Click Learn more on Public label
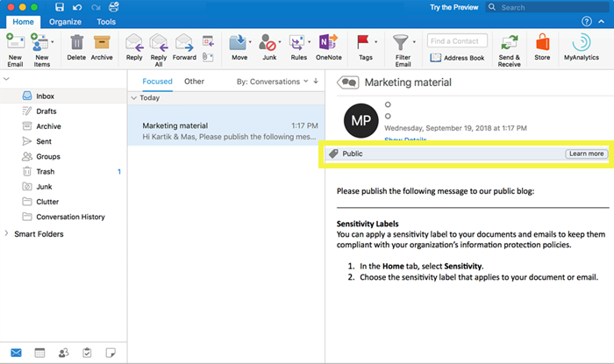614x364 pixels. [x=585, y=153]
